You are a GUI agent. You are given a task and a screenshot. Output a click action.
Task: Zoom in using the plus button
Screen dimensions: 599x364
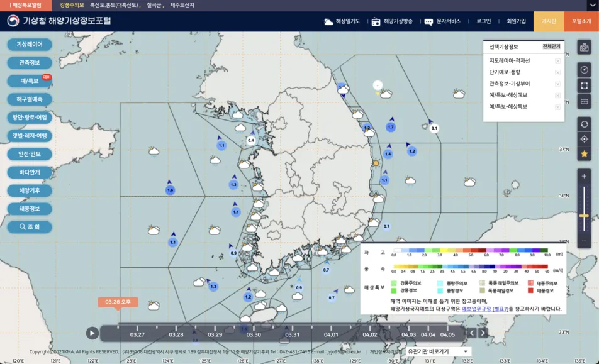click(584, 177)
